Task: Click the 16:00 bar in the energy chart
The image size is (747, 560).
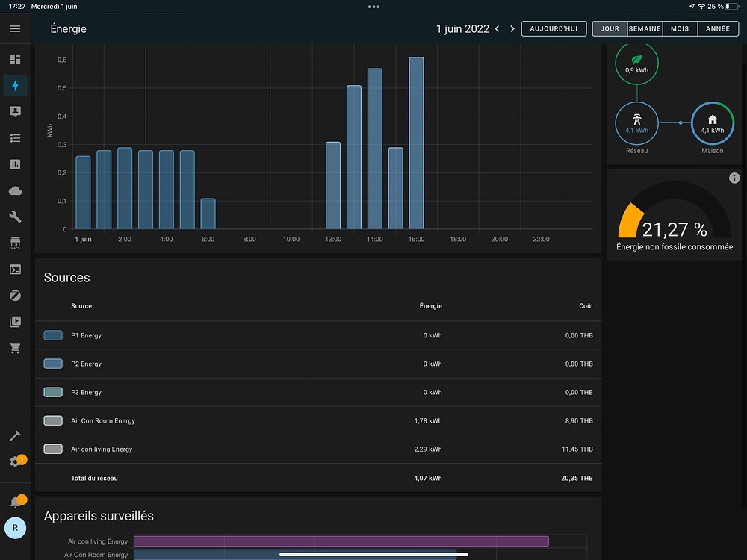Action: point(416,143)
